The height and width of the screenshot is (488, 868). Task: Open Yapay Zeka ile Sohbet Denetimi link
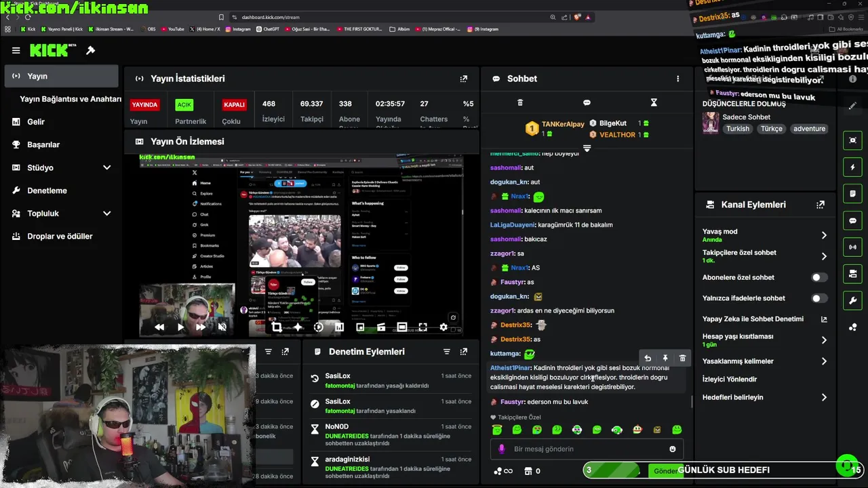pos(765,319)
